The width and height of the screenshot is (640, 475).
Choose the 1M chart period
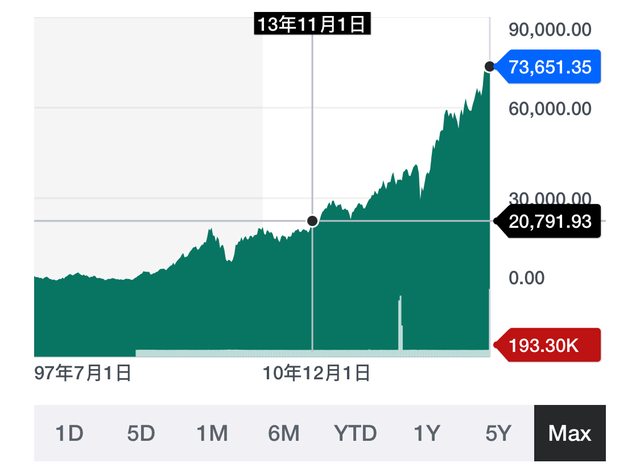(x=212, y=433)
